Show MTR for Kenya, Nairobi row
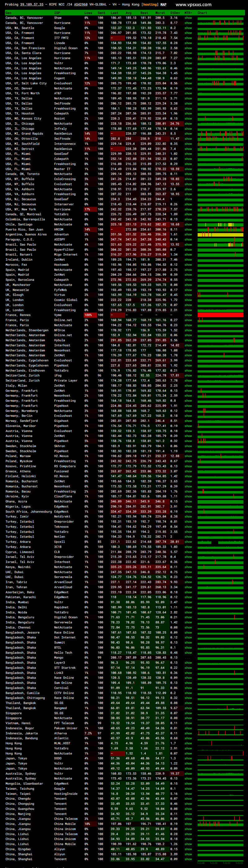This screenshot has height=868, width=248. (x=188, y=567)
